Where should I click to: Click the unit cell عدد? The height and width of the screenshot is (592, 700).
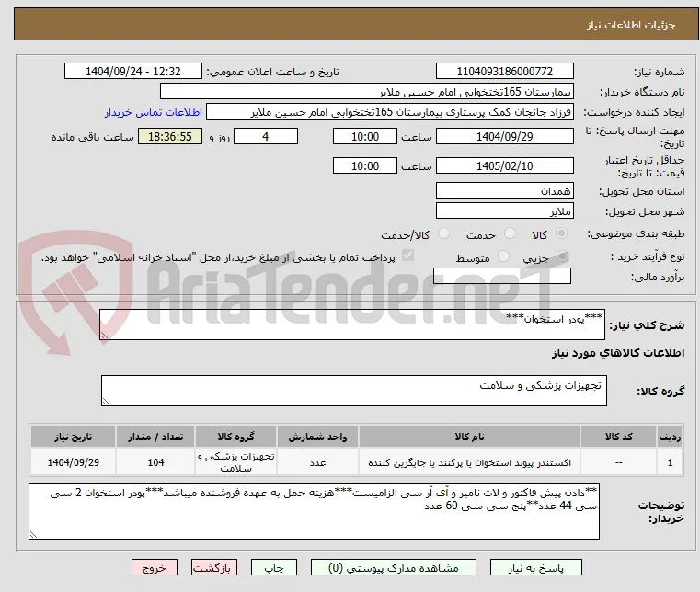317,462
